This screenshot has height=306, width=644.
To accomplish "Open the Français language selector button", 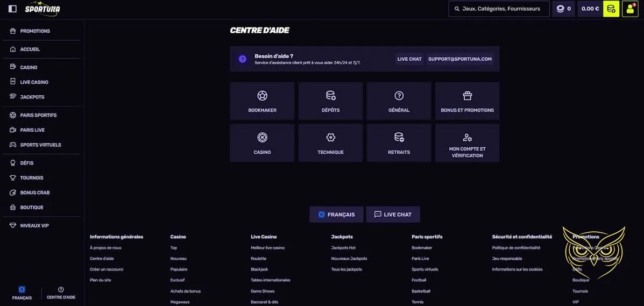I will pyautogui.click(x=336, y=215).
